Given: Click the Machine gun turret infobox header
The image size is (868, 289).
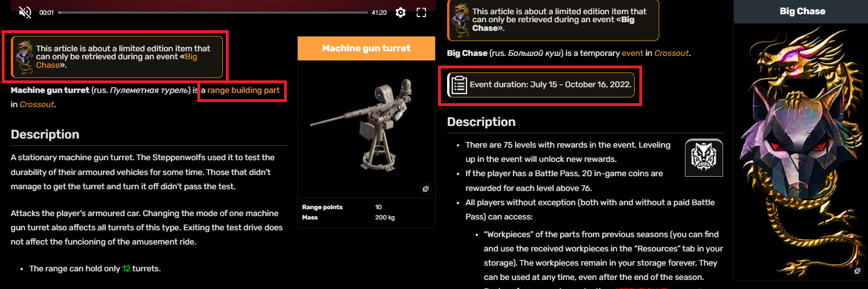Looking at the screenshot, I should pyautogui.click(x=366, y=48).
